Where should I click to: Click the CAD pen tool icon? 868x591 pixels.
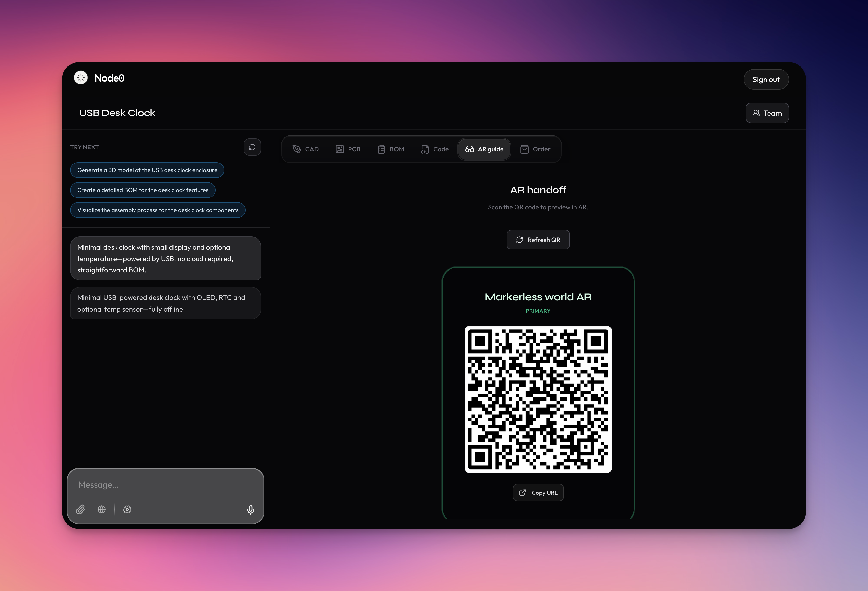[297, 149]
